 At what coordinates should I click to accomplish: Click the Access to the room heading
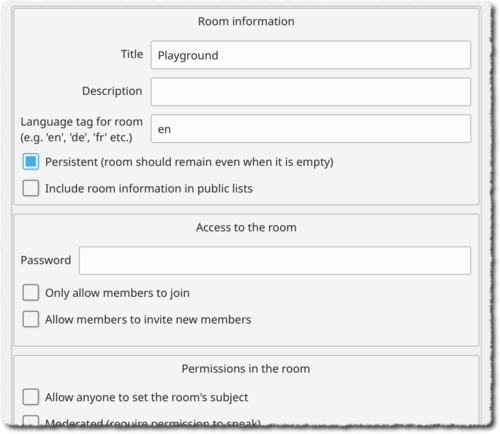tap(246, 227)
